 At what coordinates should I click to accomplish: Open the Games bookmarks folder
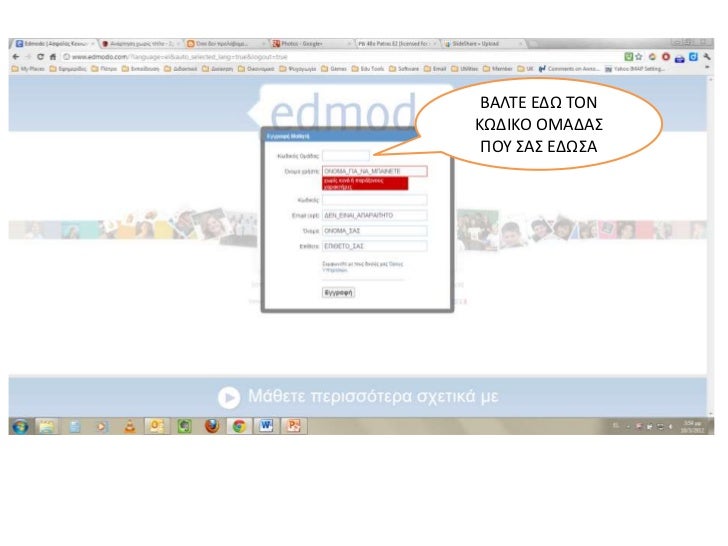(334, 69)
